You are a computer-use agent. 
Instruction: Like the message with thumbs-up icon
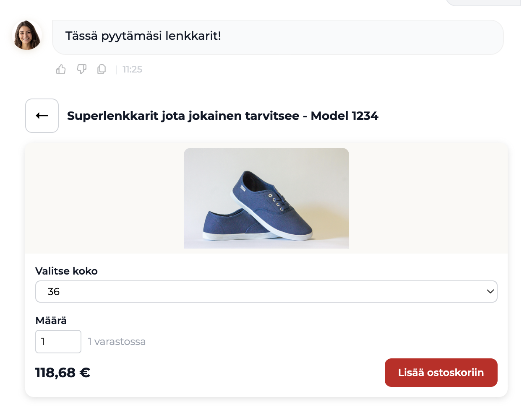(x=61, y=69)
